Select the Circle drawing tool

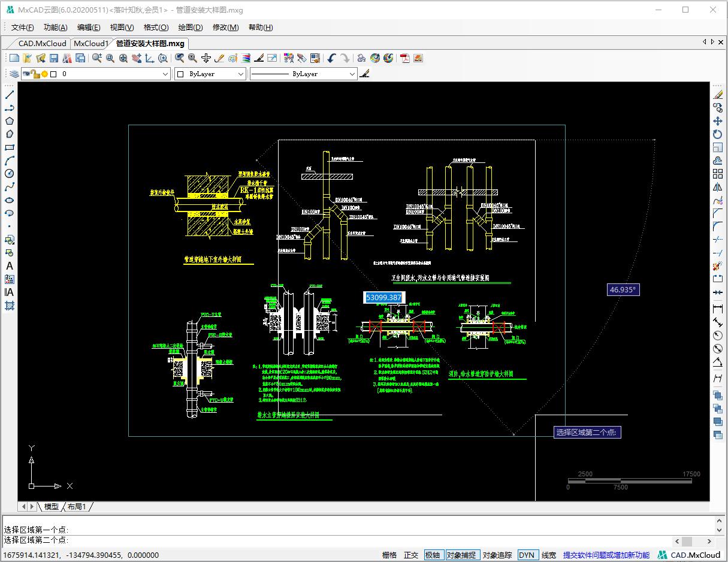tap(10, 174)
